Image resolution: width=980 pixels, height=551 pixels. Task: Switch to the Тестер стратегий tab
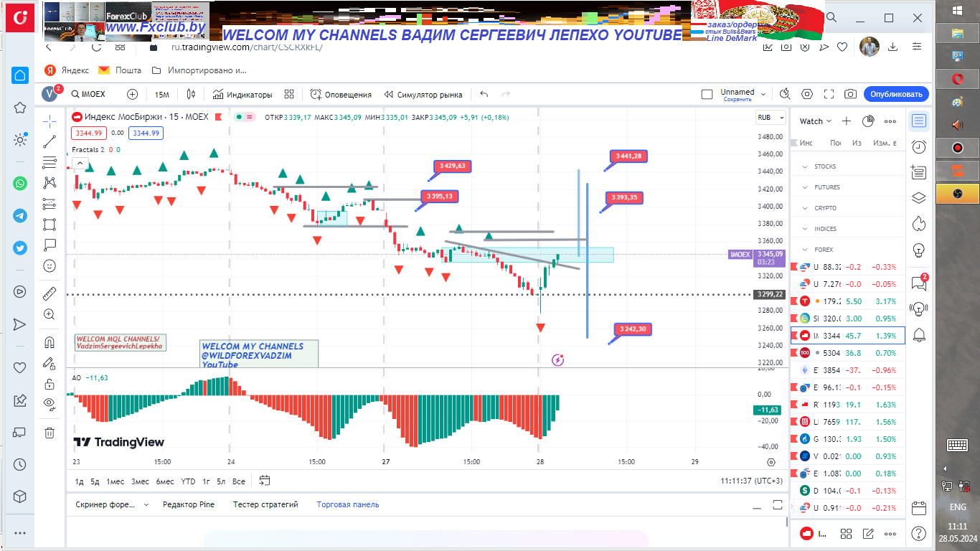click(x=265, y=504)
